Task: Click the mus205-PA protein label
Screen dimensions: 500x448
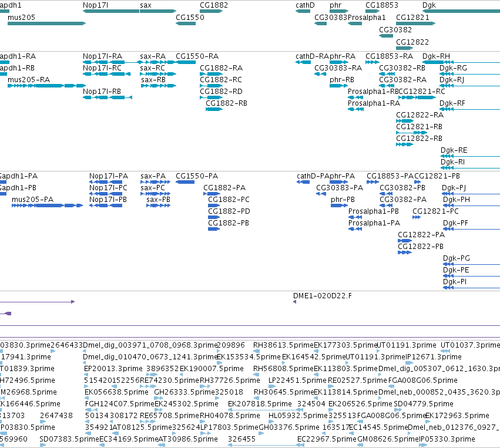Action: [32, 200]
